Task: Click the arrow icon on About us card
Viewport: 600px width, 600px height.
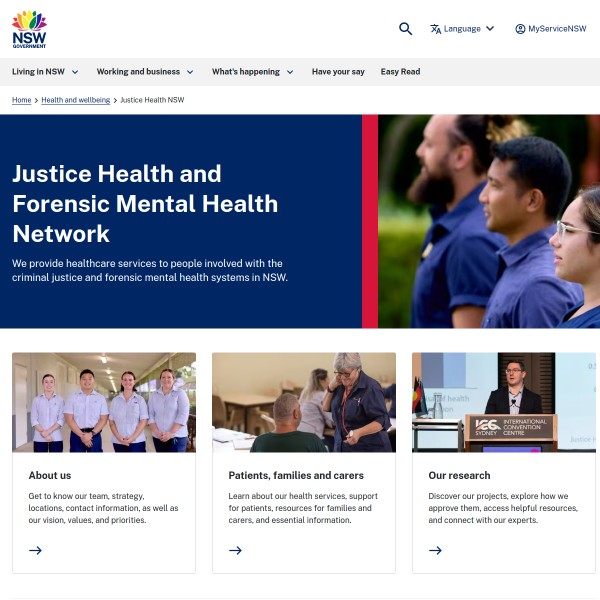Action: (35, 550)
